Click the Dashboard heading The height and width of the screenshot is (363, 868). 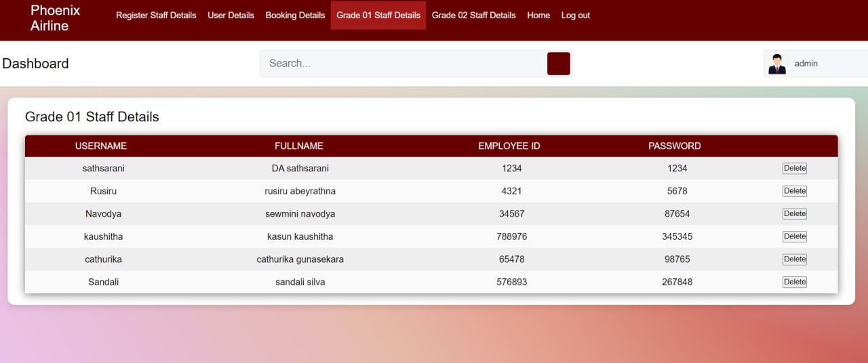[35, 64]
